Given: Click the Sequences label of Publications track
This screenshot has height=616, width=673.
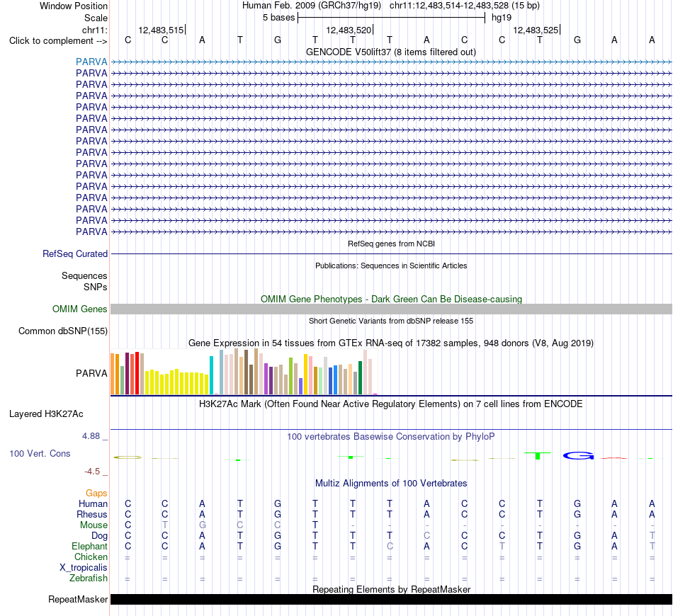Looking at the screenshot, I should point(84,276).
